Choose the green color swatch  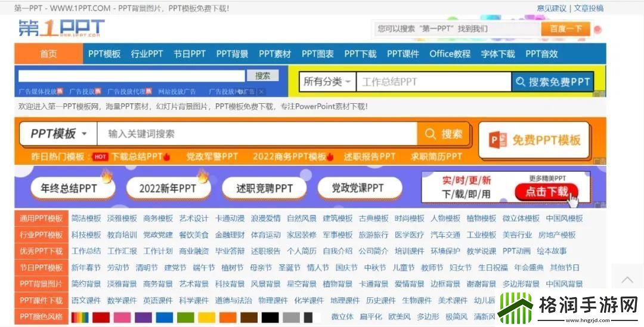185,317
